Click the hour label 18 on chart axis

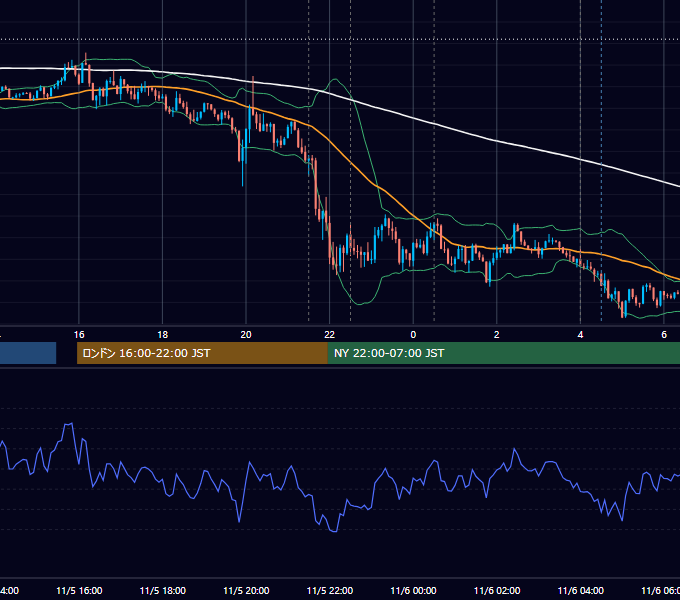(163, 335)
